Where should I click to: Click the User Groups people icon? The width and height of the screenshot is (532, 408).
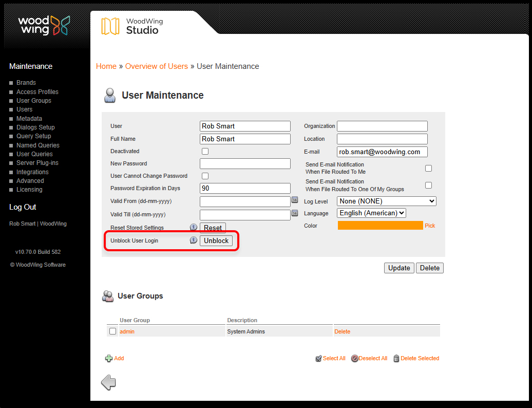[x=108, y=296]
